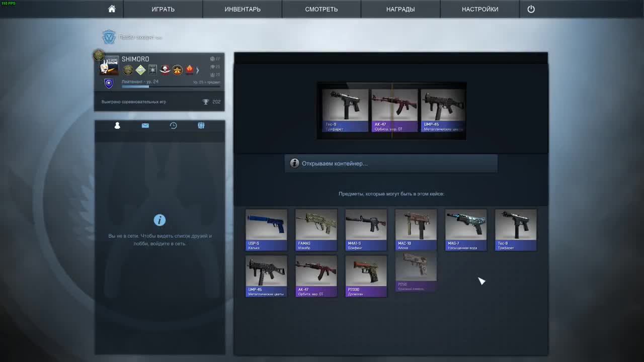Click the Открываем контейнер status bar
The height and width of the screenshot is (362, 644).
tap(391, 163)
